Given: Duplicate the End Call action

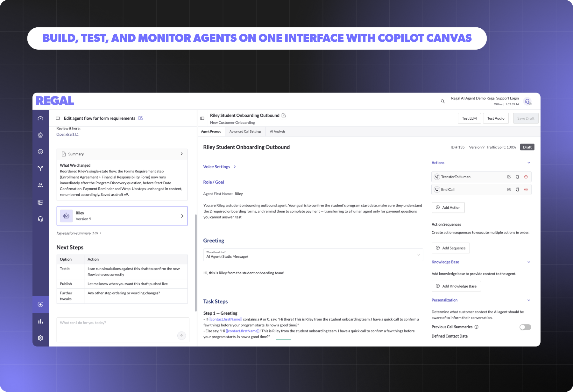Looking at the screenshot, I should coord(517,190).
